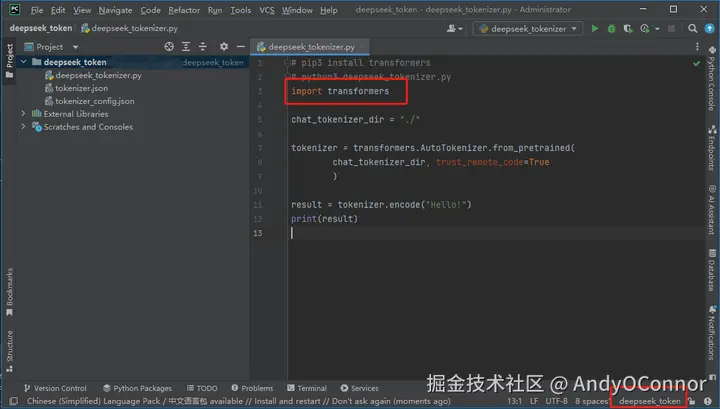Screen dimensions: 720x409
Task: Click the Stop process button
Action: 671,28
